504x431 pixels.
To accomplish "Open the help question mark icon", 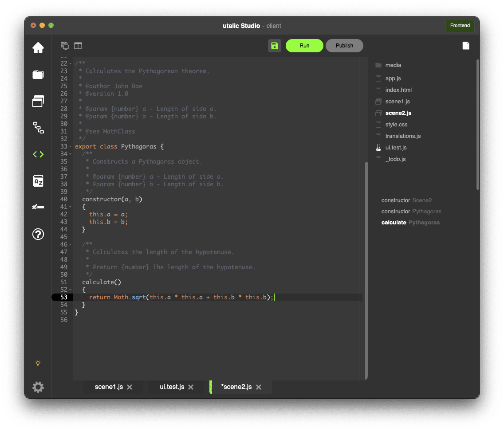I will 38,234.
